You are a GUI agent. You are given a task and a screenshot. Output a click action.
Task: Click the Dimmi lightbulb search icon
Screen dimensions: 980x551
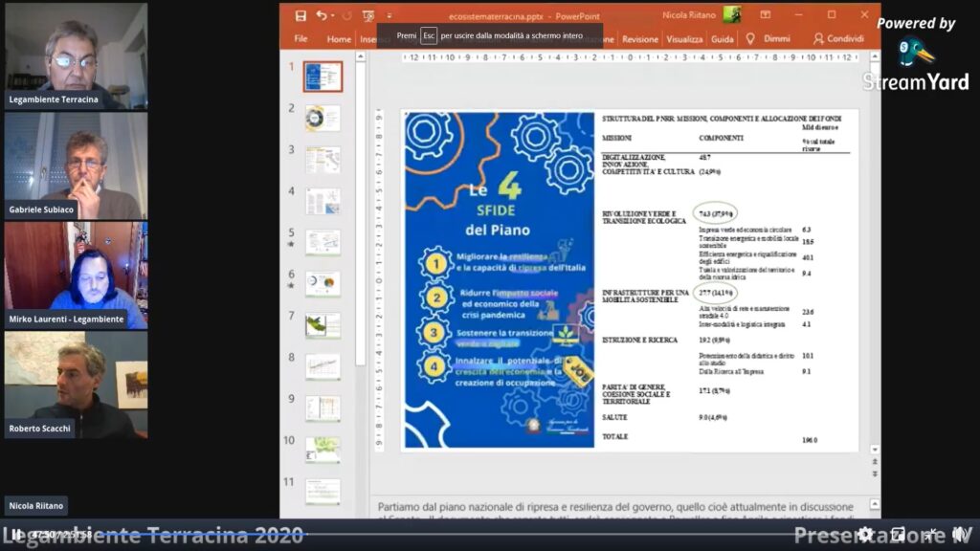[x=750, y=39]
